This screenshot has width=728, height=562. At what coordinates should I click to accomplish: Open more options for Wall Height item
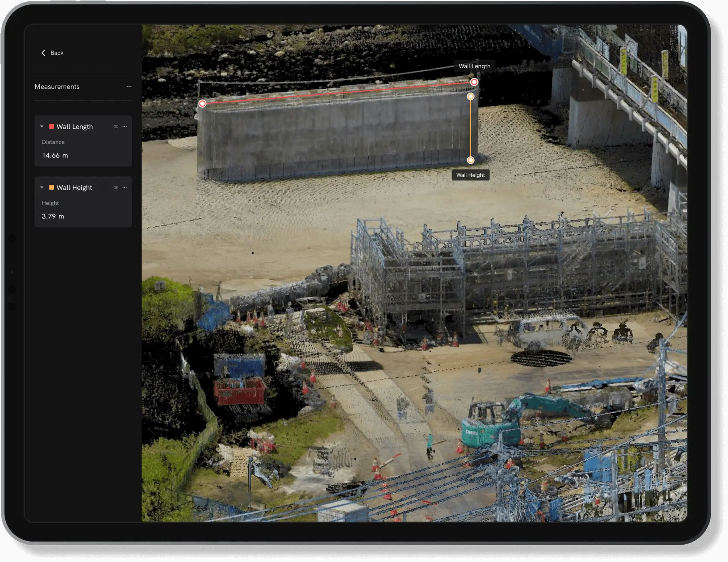tap(125, 188)
